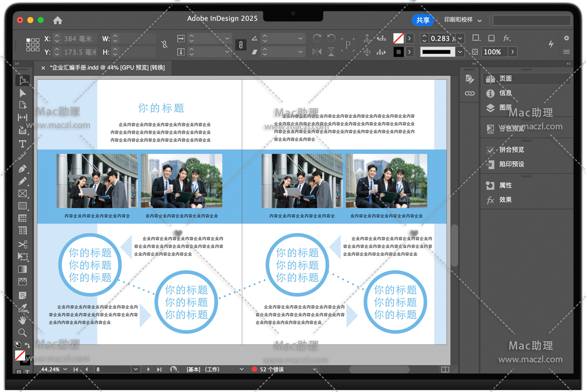The image size is (586, 392).
Task: Select the Scissors tool
Action: (x=22, y=244)
